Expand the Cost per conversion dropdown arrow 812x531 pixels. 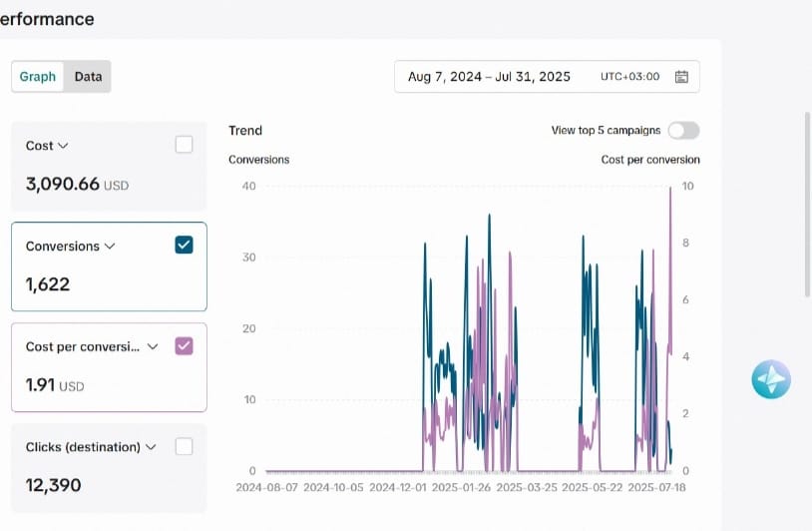153,347
